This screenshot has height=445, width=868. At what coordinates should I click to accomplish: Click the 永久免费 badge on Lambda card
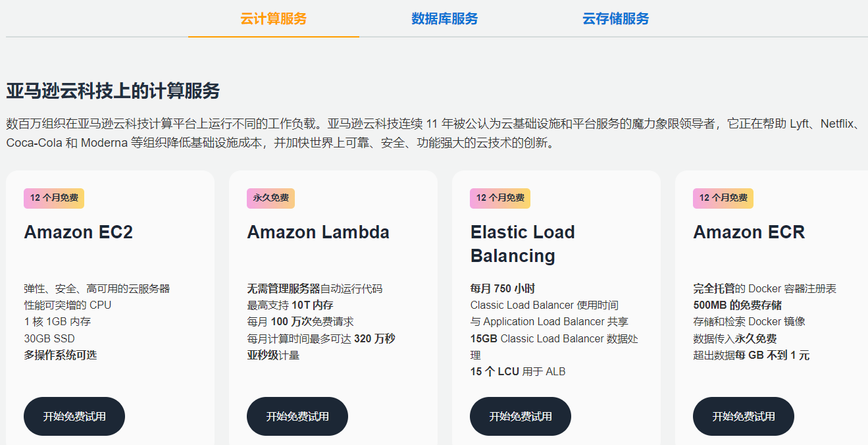click(x=270, y=198)
